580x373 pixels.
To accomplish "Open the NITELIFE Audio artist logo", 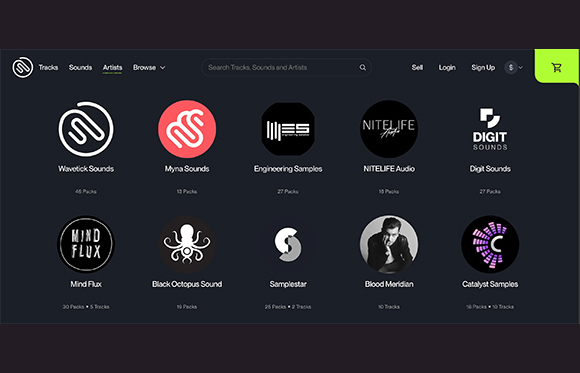I will tap(389, 129).
